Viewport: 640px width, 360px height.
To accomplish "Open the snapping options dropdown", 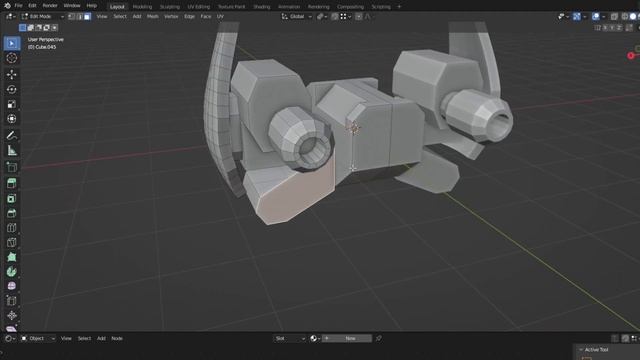I will pyautogui.click(x=345, y=16).
